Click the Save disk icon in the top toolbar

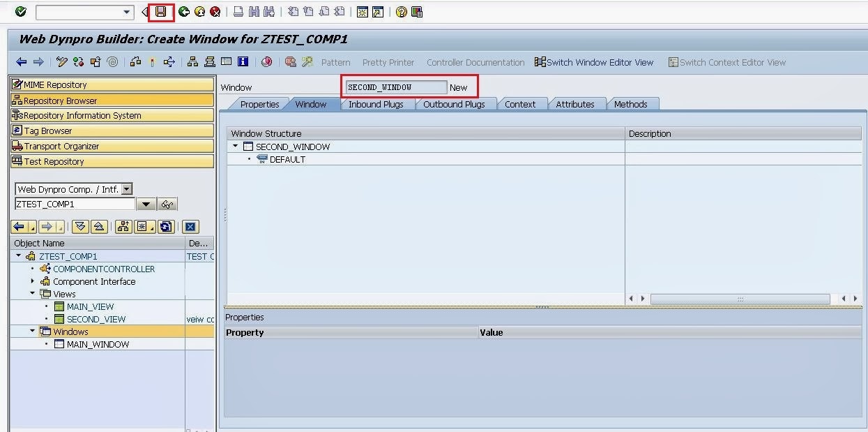tap(161, 12)
